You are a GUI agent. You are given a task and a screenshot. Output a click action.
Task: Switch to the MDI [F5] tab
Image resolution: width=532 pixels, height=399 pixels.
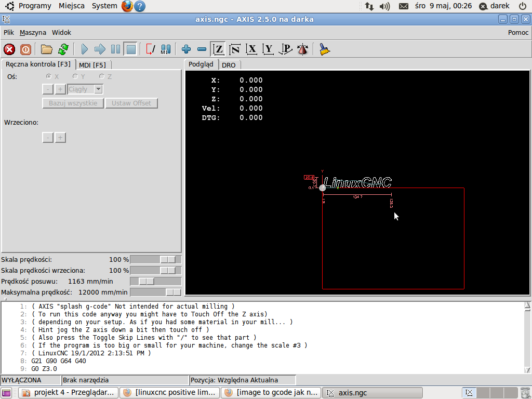click(x=92, y=65)
